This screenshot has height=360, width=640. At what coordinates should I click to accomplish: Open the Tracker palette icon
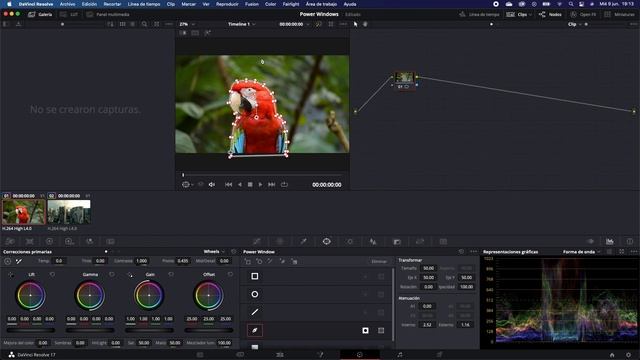click(350, 242)
